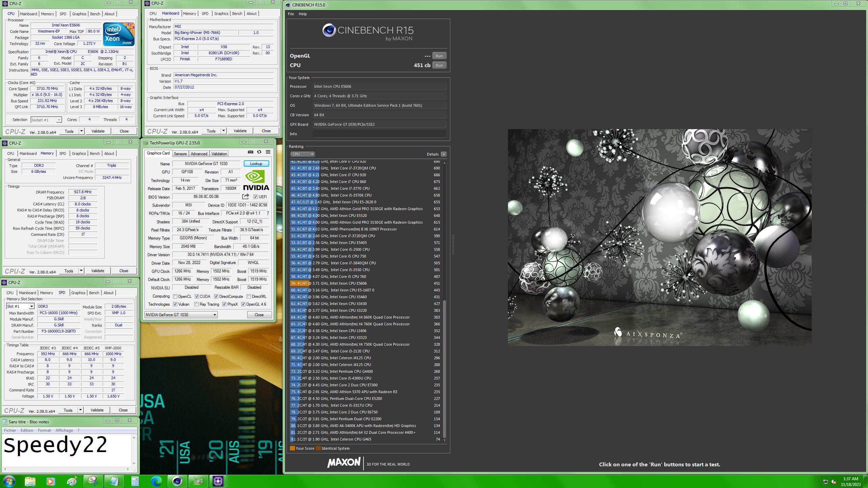Switch to the Advanced tab in GPU-Z
868x488 pixels.
tap(199, 154)
